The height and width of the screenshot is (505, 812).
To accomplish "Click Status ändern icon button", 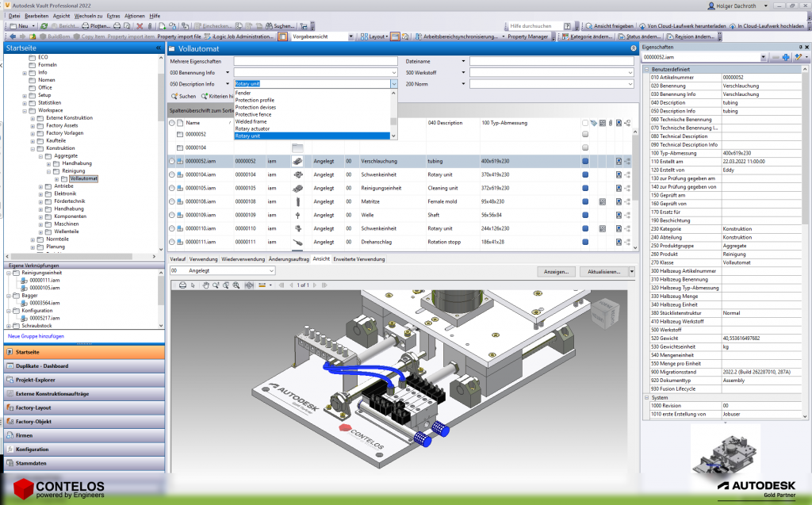I will click(639, 36).
